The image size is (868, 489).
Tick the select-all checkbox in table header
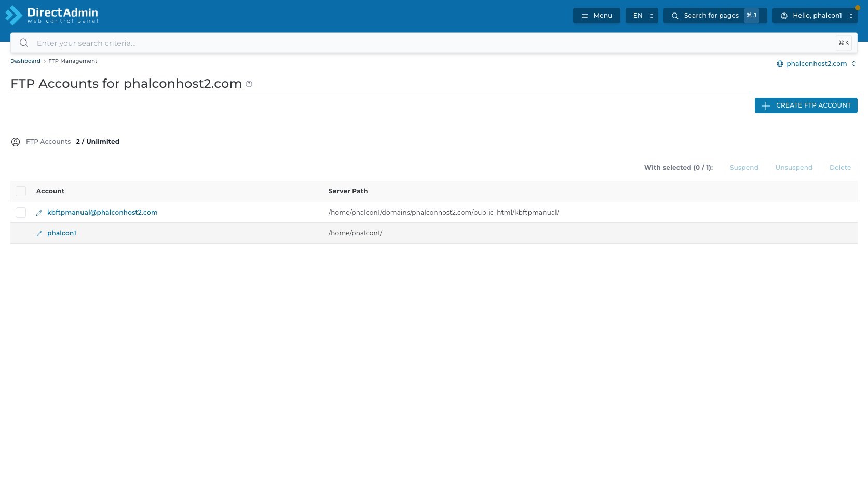(x=21, y=191)
